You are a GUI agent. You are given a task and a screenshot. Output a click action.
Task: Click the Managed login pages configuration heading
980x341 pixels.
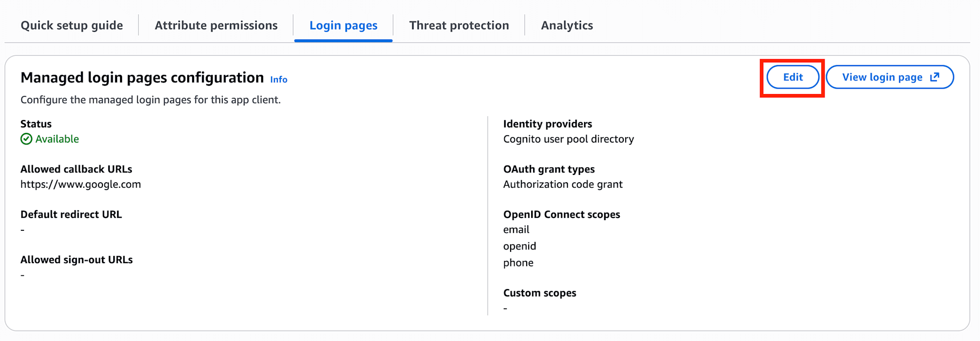coord(142,78)
